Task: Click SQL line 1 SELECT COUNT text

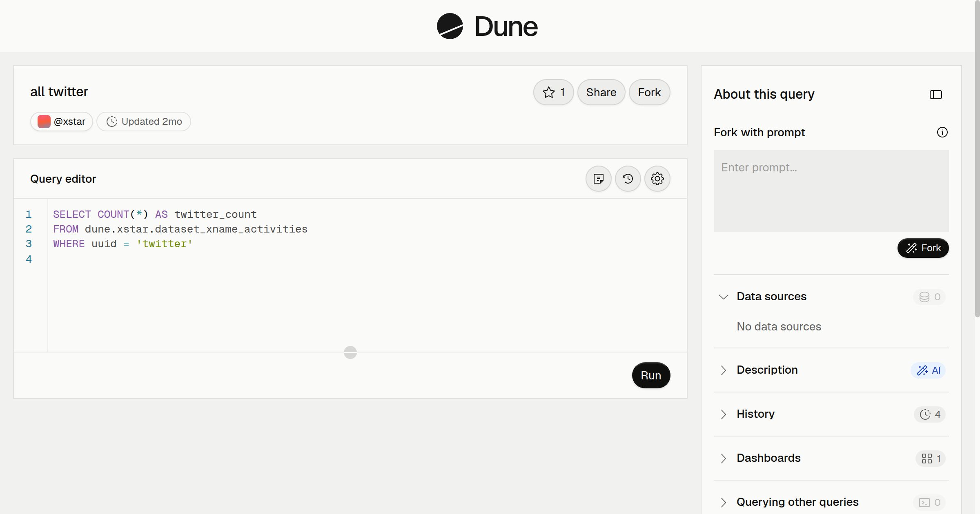Action: pyautogui.click(x=155, y=214)
